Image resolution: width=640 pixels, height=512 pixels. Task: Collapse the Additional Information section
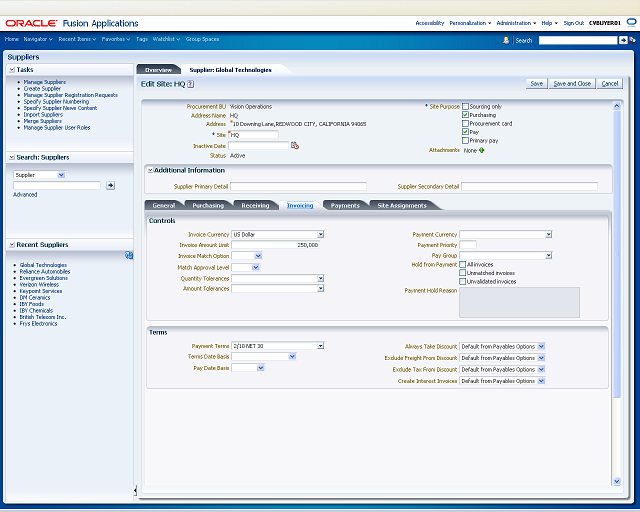tap(150, 170)
